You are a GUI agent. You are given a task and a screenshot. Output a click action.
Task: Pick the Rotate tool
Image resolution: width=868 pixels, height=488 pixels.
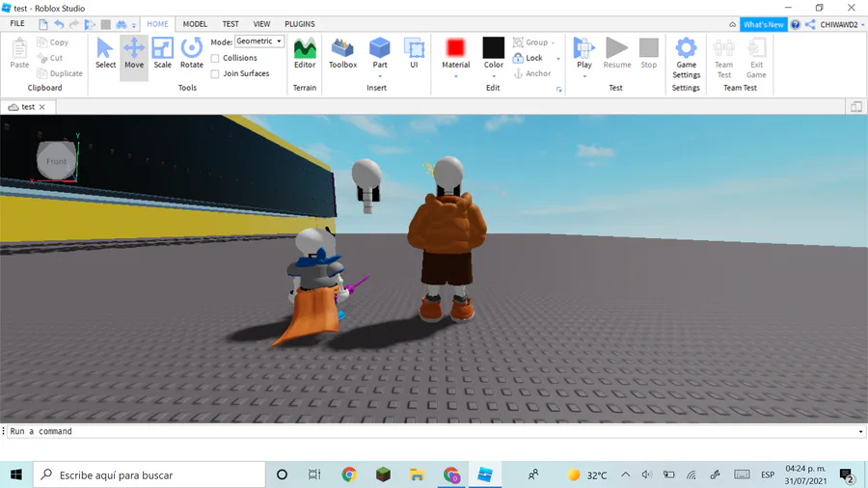192,54
